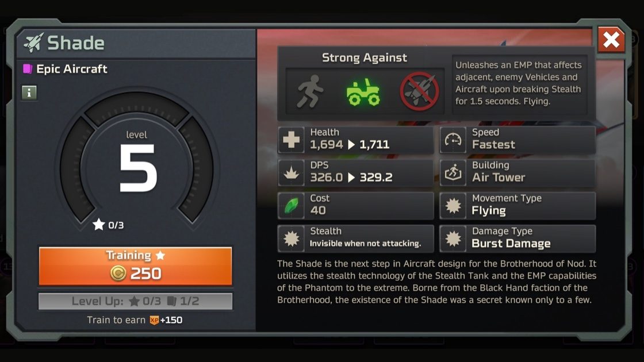Image resolution: width=644 pixels, height=362 pixels.
Task: Click the crossed-out aircraft icon
Action: pos(419,91)
